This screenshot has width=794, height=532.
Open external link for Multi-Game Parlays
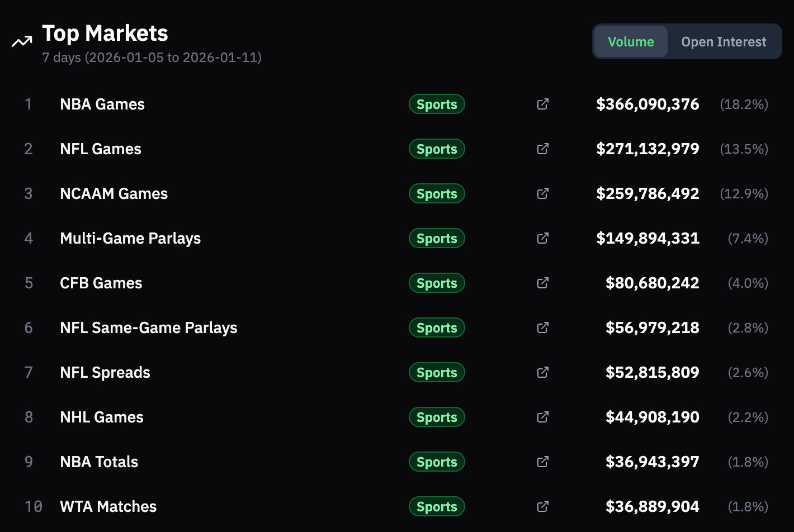click(x=542, y=238)
